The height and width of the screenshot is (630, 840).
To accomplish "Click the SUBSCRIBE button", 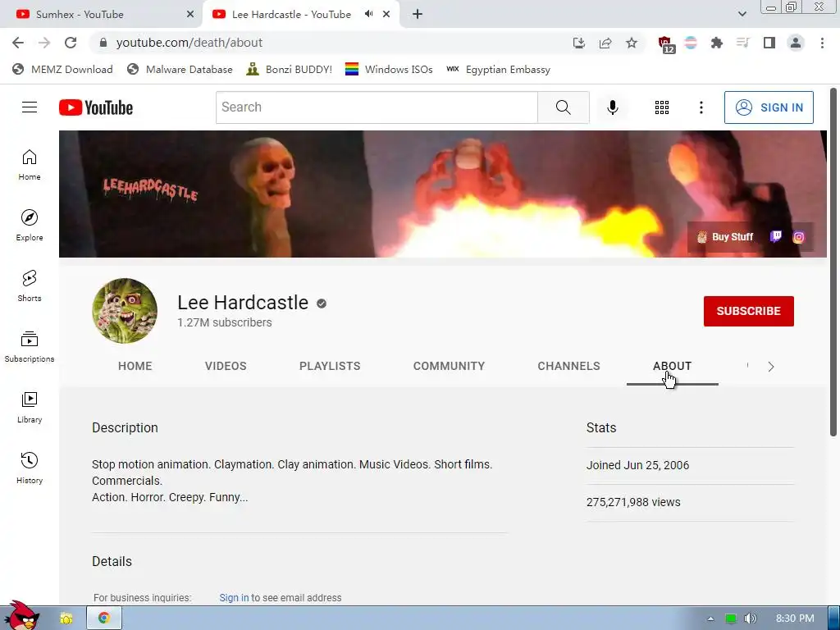I will 748,311.
